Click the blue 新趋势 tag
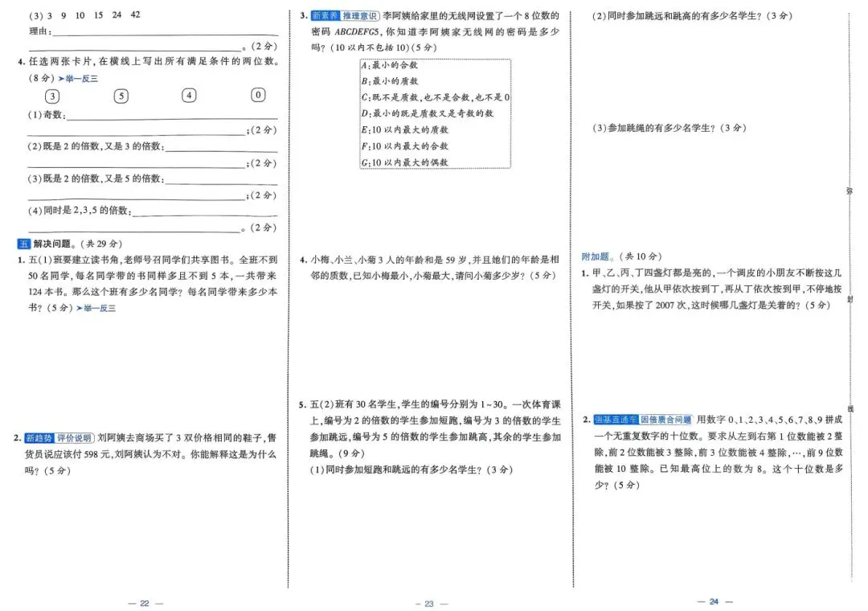Image resolution: width=868 pixels, height=611 pixels. 39,438
